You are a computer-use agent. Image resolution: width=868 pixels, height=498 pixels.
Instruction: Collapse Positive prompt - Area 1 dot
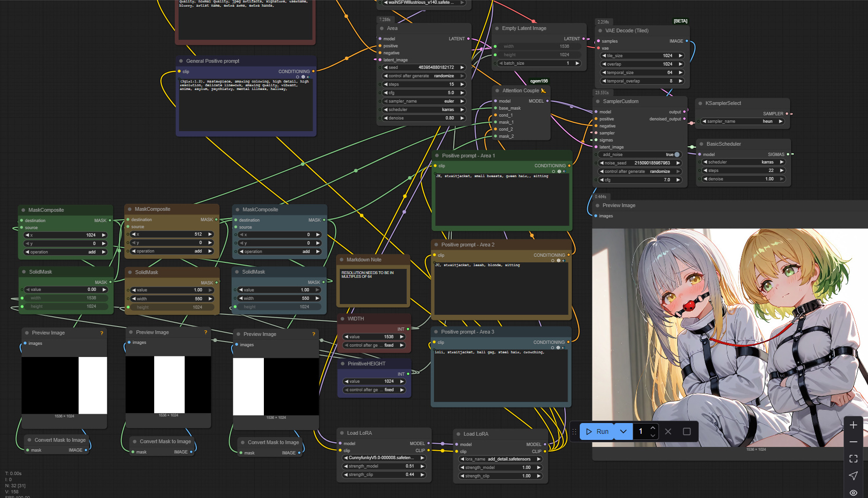point(437,156)
